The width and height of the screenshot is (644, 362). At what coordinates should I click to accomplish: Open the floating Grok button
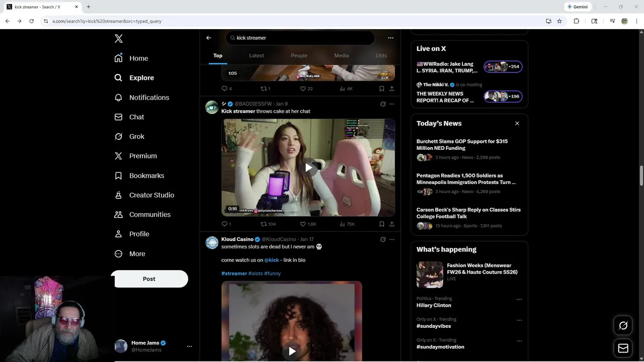click(623, 326)
